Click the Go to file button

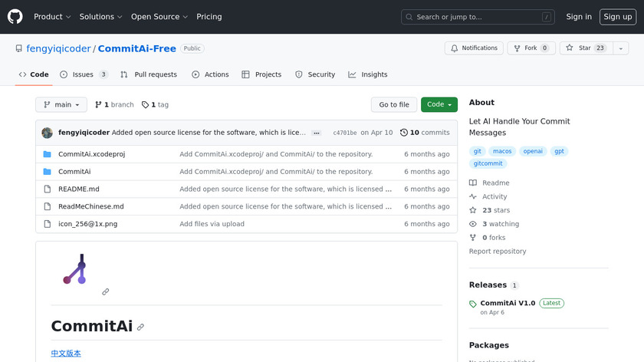[x=394, y=105]
